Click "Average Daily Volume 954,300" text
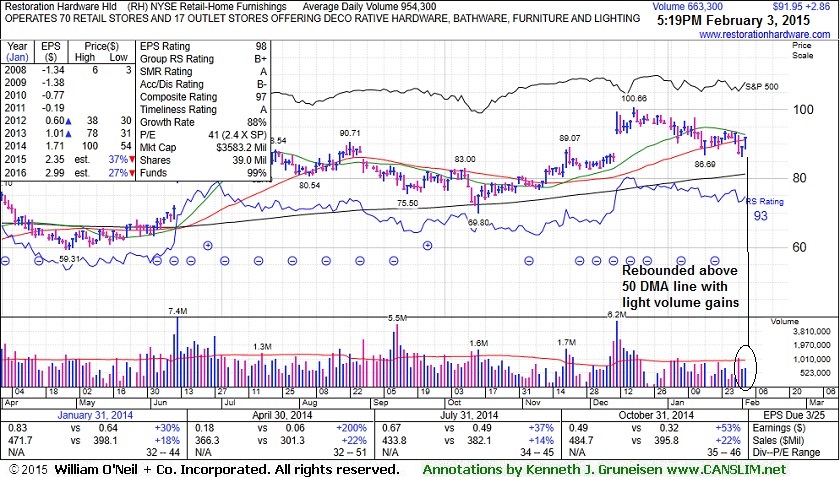 coord(369,7)
